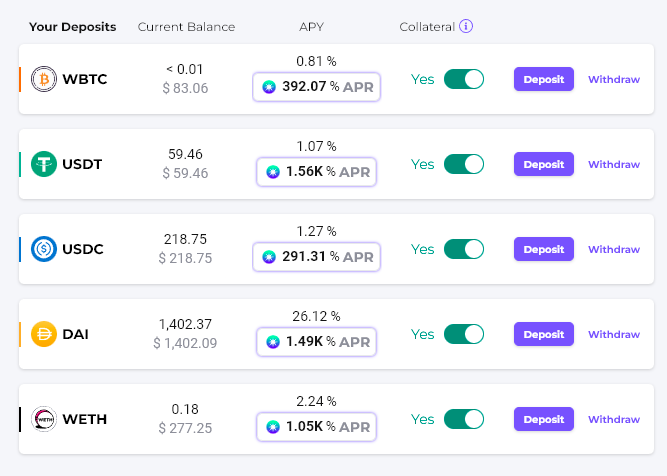Toggle the WETH collateral switch

coord(464,419)
